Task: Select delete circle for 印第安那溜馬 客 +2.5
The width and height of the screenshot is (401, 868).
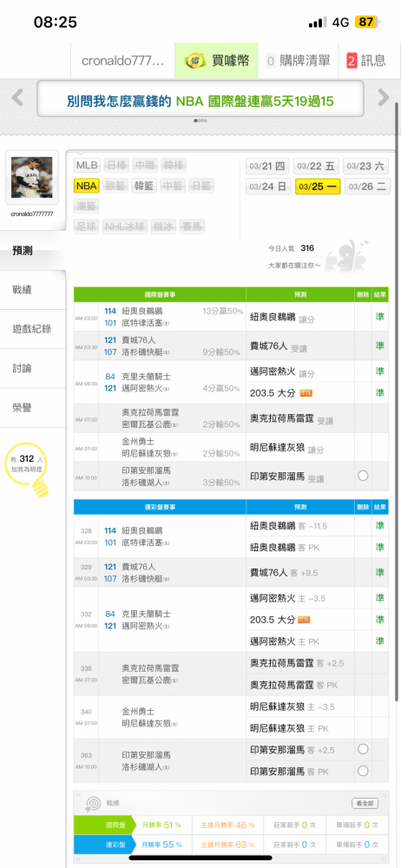Action: [363, 749]
